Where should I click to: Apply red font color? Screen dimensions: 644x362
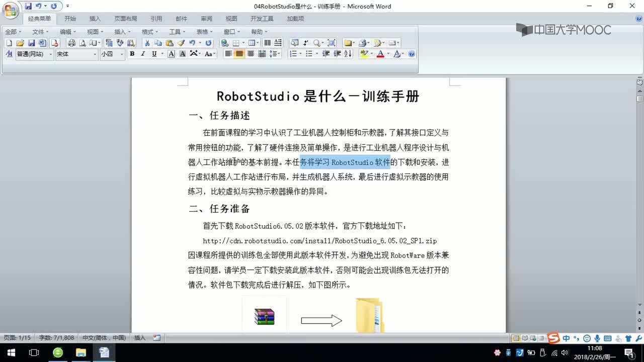[380, 54]
